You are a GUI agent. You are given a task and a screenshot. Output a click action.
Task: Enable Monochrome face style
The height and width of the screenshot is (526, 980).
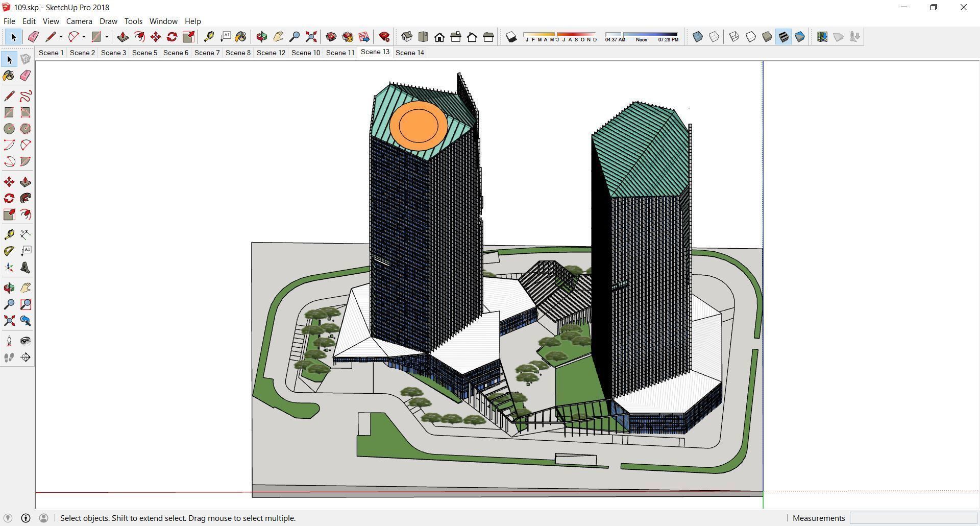pyautogui.click(x=800, y=37)
